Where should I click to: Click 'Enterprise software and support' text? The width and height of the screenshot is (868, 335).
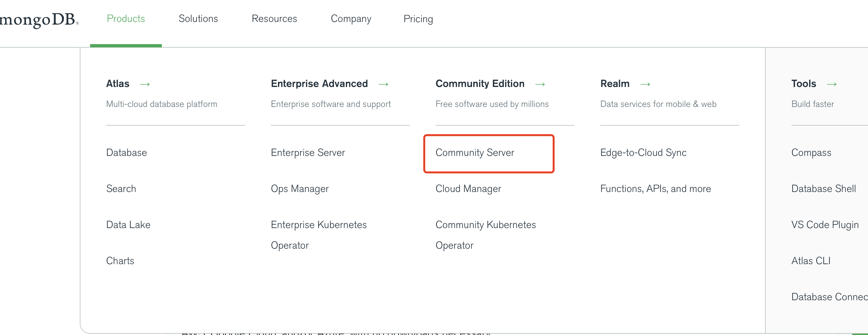click(330, 104)
